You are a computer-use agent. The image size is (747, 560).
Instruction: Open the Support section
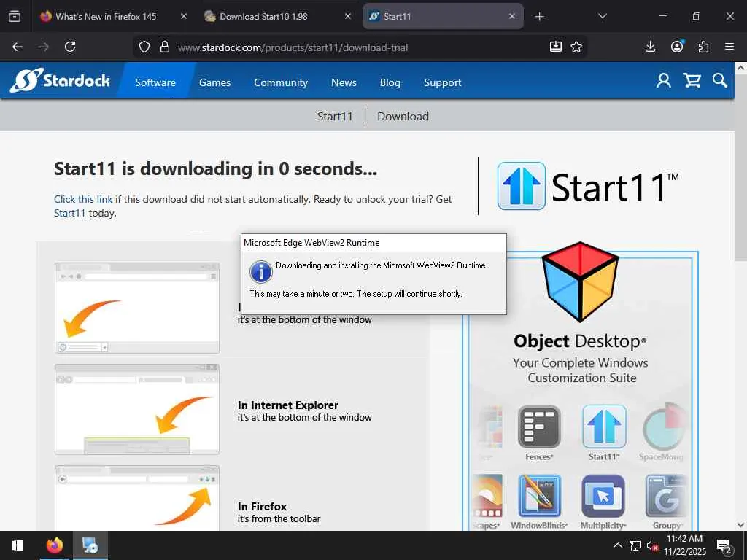443,82
